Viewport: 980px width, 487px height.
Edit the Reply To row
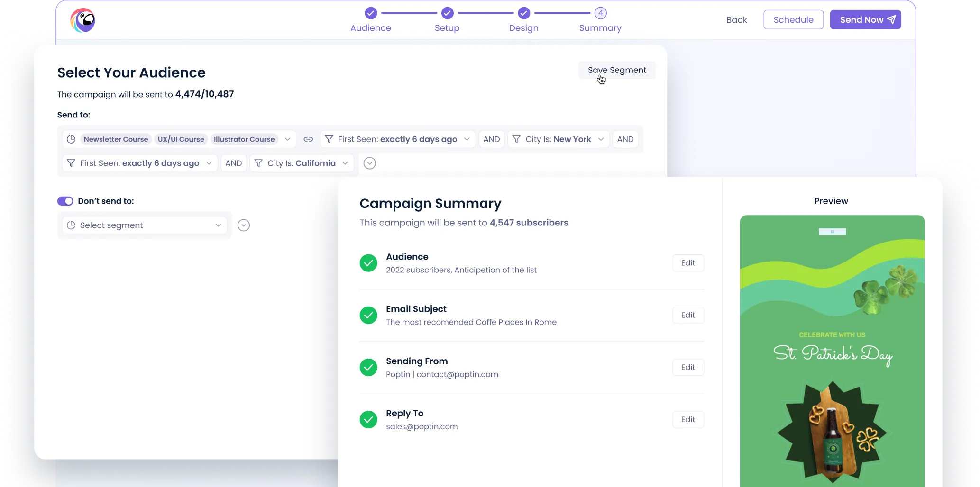coord(688,419)
